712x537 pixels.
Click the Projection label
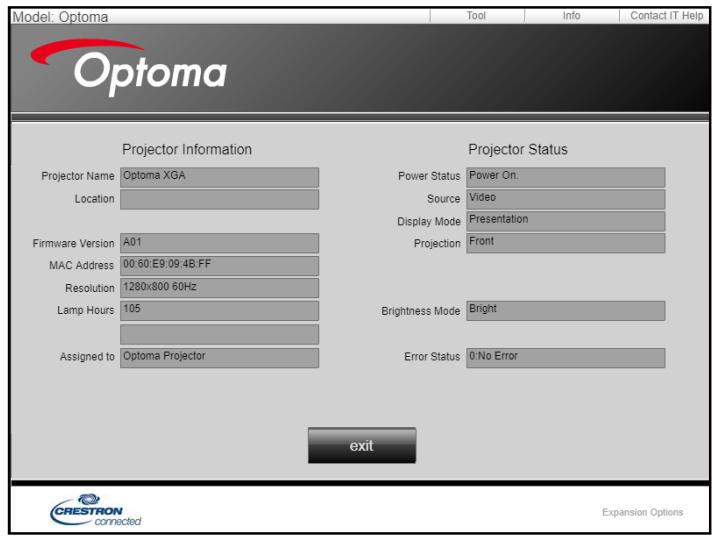pos(437,244)
